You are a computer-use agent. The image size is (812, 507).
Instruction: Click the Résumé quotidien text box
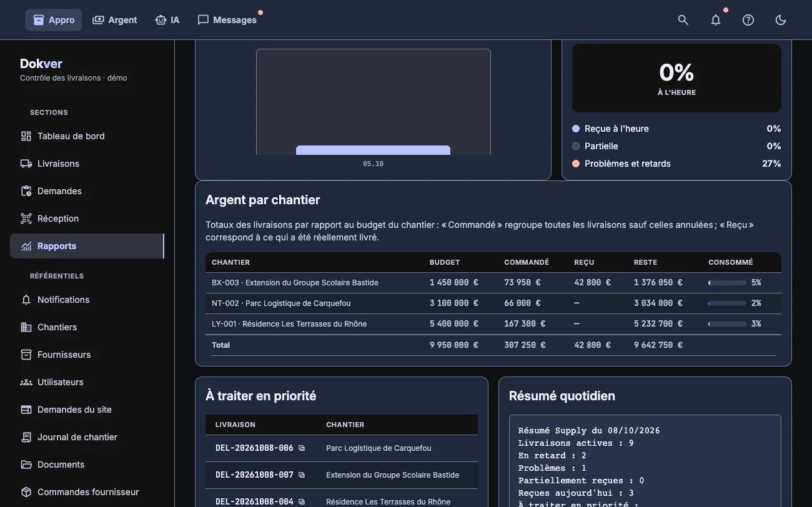[x=645, y=461]
